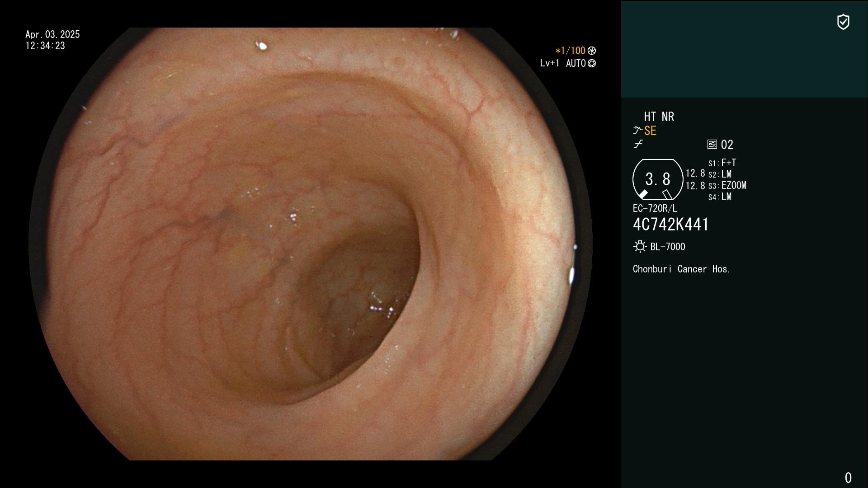Click the Lv+1 brightness level text
The height and width of the screenshot is (488, 868).
(x=550, y=63)
